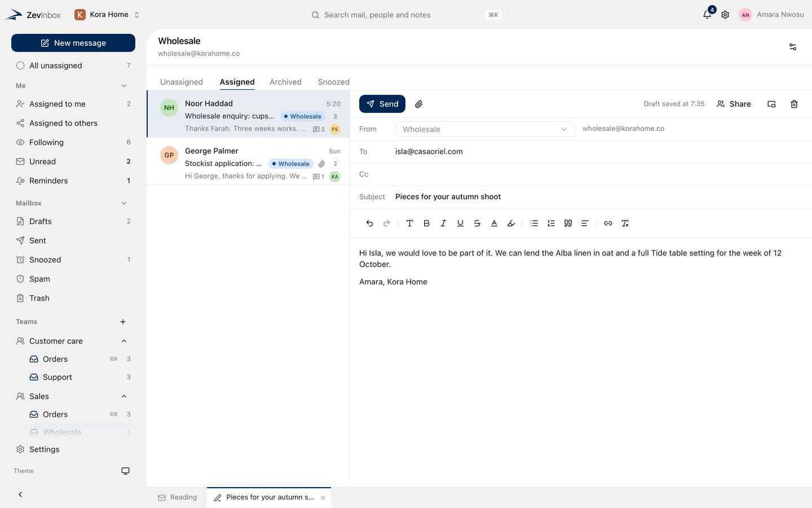Open Settings in sidebar
This screenshot has height=508, width=812.
coord(73,449)
